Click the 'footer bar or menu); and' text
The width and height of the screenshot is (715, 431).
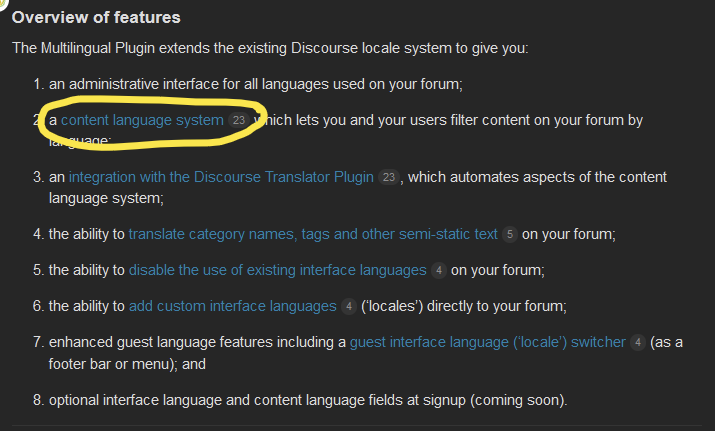(127, 364)
